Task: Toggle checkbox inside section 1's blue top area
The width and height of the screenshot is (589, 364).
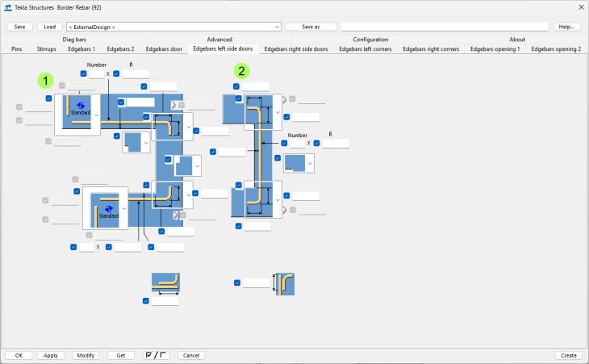Action: click(121, 103)
